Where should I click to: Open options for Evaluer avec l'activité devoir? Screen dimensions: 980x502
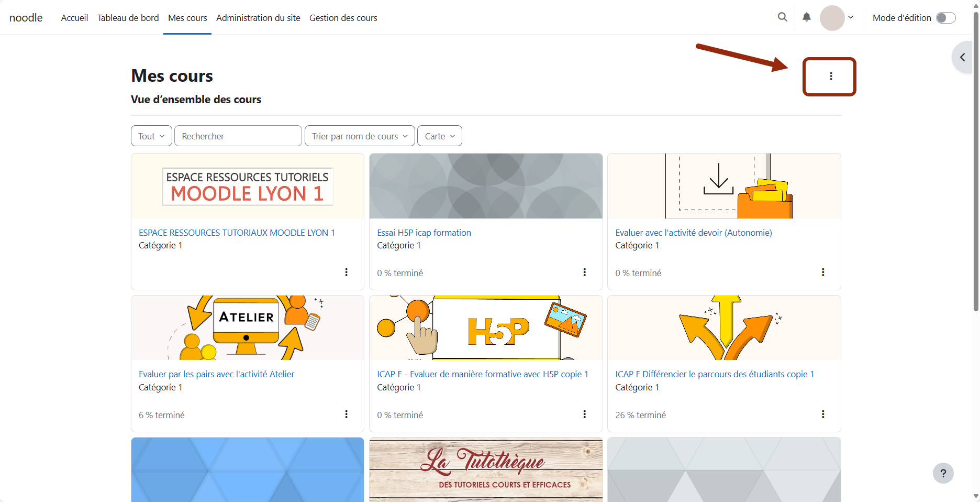[x=822, y=272]
